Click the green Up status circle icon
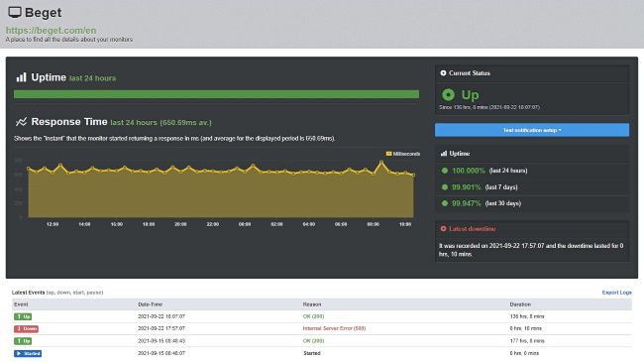Viewport: 644px width, 362px height. [448, 94]
